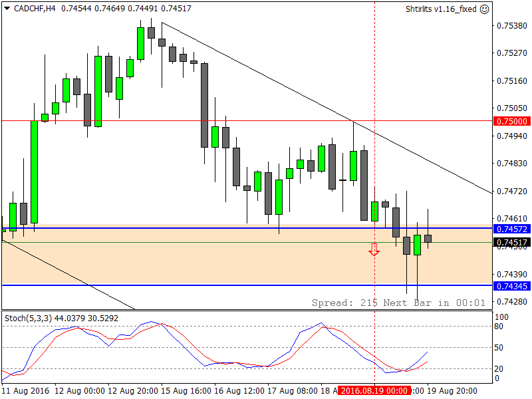Open the chart dropdown triangle beside CADCHF,H4
This screenshot has width=532, height=399.
7,9
